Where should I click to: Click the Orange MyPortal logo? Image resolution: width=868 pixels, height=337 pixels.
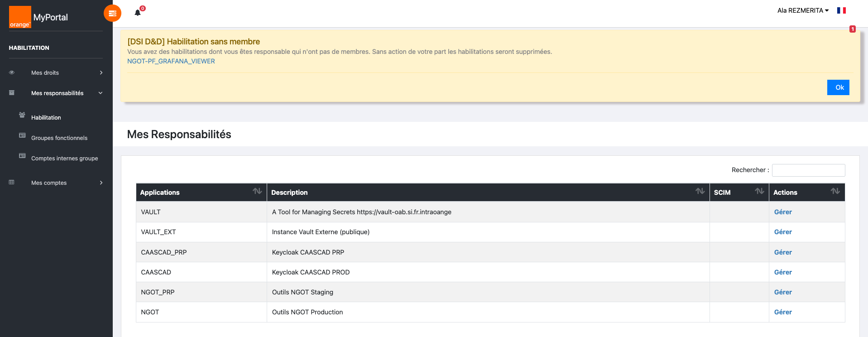pos(38,17)
